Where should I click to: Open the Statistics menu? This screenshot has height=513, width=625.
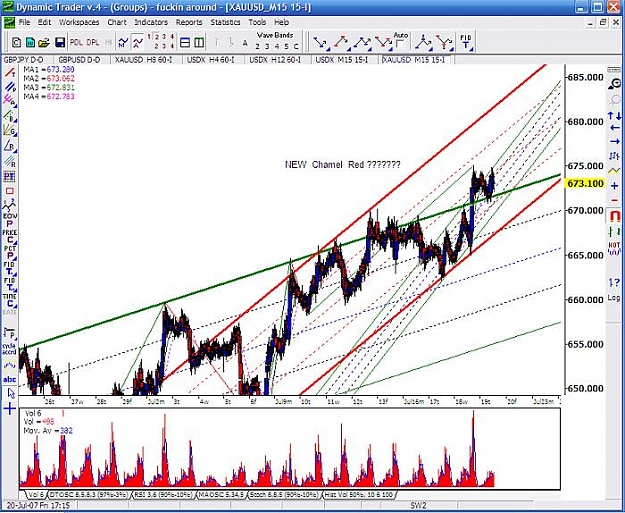pos(225,22)
